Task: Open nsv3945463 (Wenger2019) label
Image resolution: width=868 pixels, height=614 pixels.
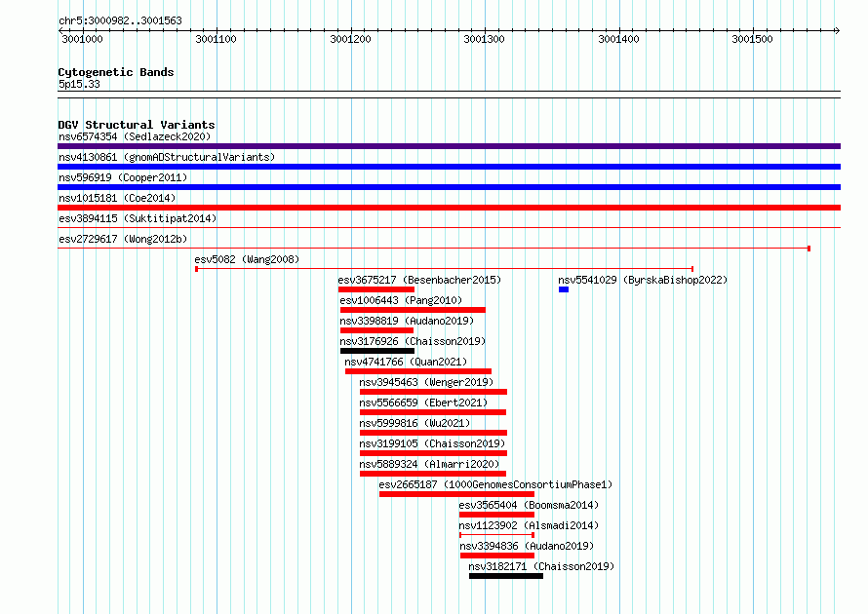Action: pos(425,382)
